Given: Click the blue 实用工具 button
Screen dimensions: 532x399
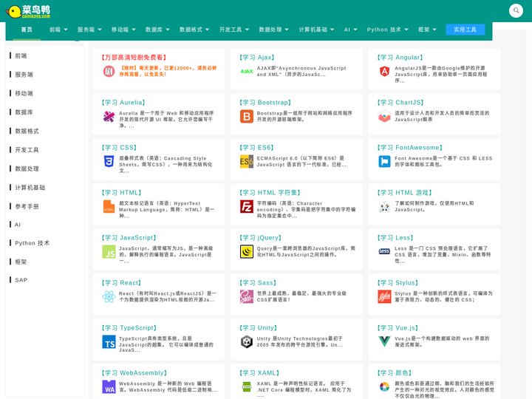Looking at the screenshot, I should click(465, 30).
